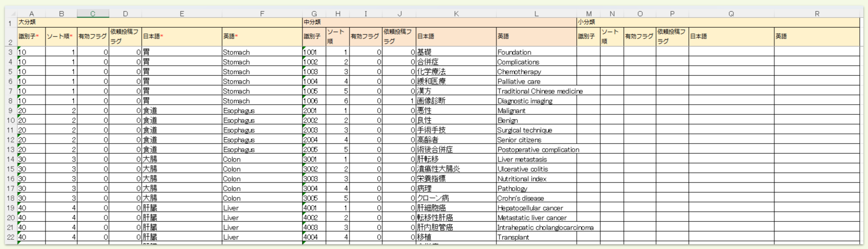The image size is (868, 249).
Task: Click the select-all corner of the sheet
Action: (11, 14)
